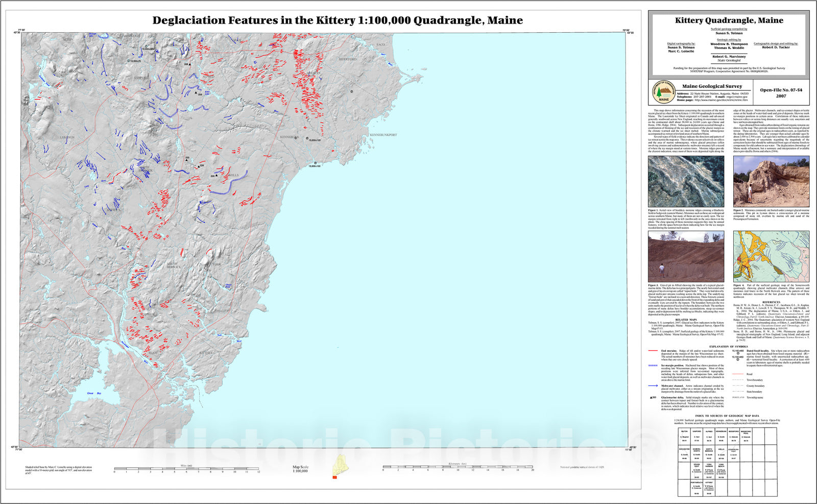
Task: Click the WELLS town label on the map
Action: click(x=233, y=175)
